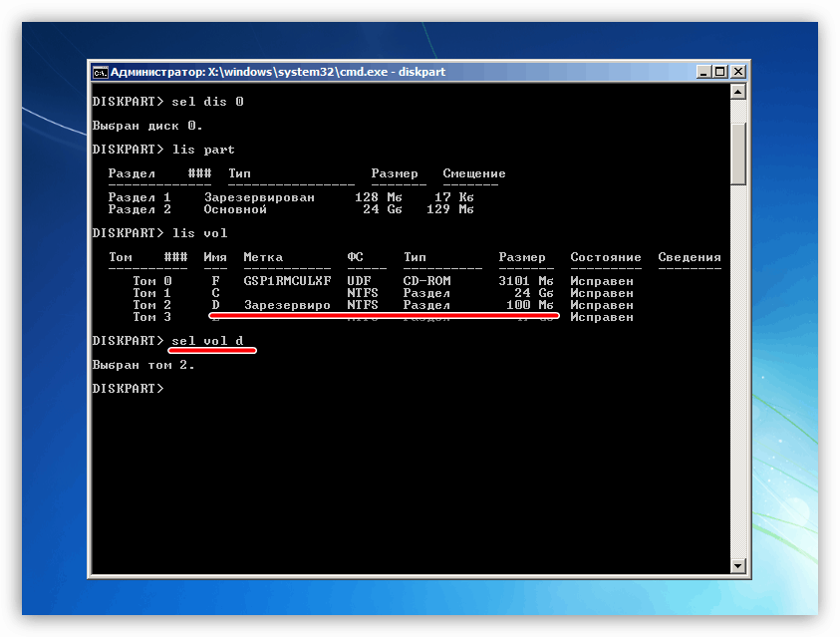Click the 'Выбран диск 0.' output line
This screenshot has width=840, height=637.
tap(147, 126)
